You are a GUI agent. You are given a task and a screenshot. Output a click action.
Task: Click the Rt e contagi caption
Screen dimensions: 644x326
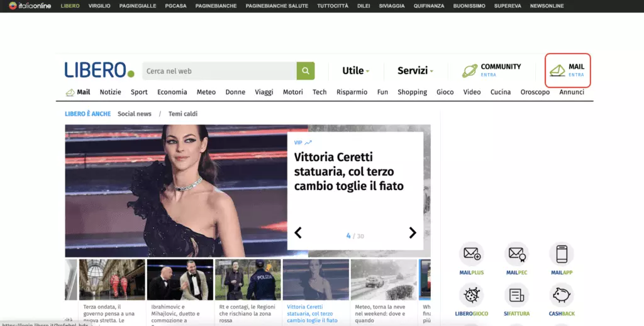click(247, 313)
